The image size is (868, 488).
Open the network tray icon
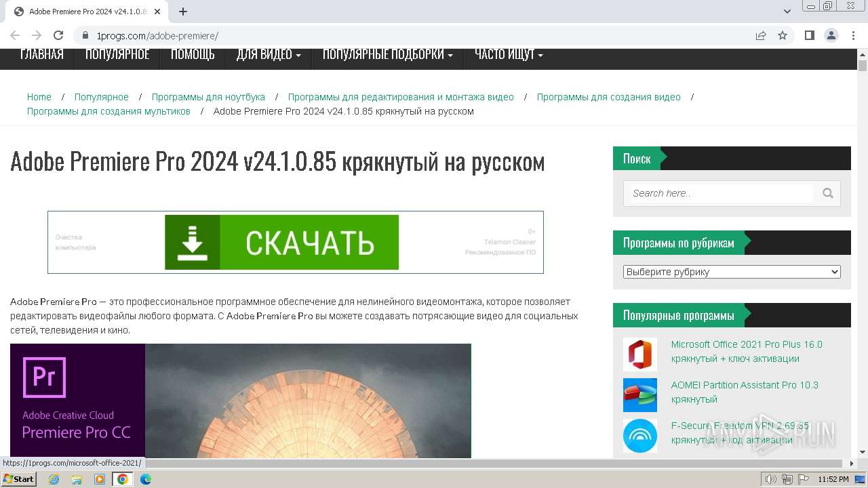(x=787, y=479)
